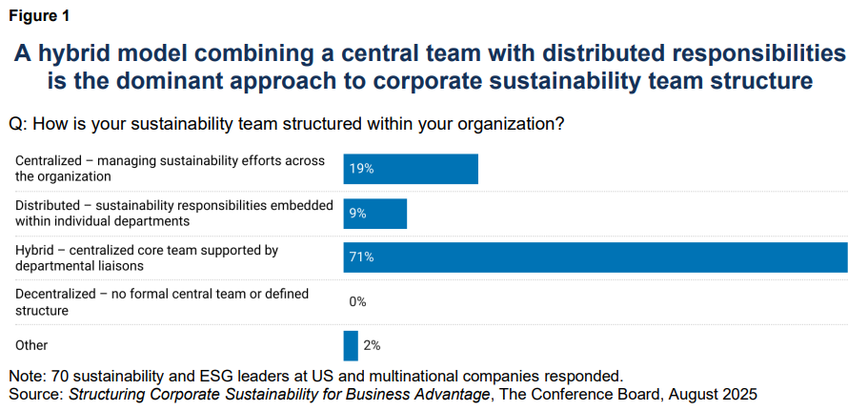This screenshot has height=411, width=868.
Task: Select the note about 70 respondents
Action: click(x=315, y=375)
